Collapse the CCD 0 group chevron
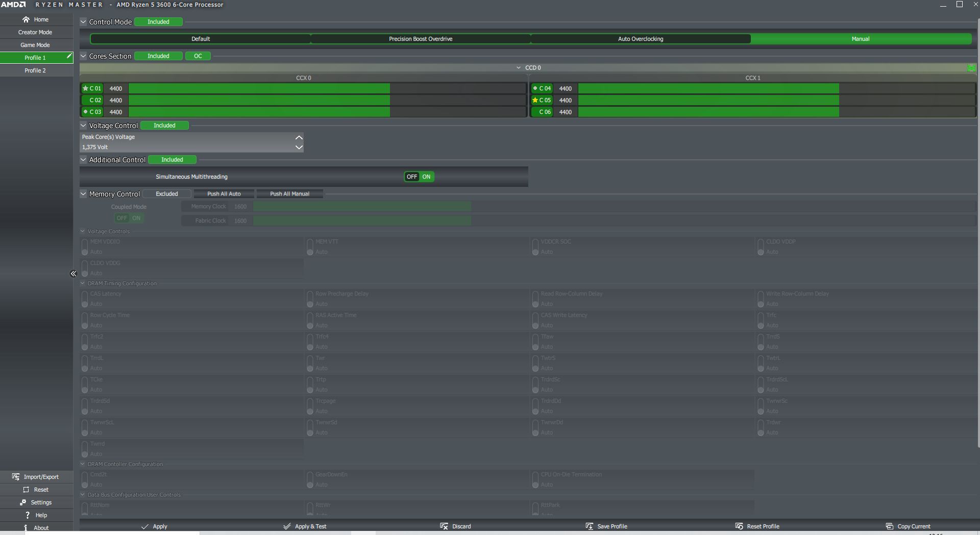Screen dimensions: 980x535 tap(519, 68)
